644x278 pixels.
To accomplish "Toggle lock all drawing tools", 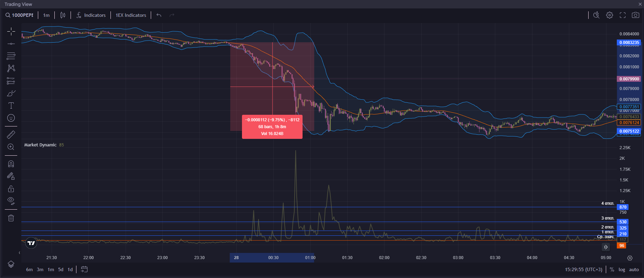I will (x=11, y=189).
